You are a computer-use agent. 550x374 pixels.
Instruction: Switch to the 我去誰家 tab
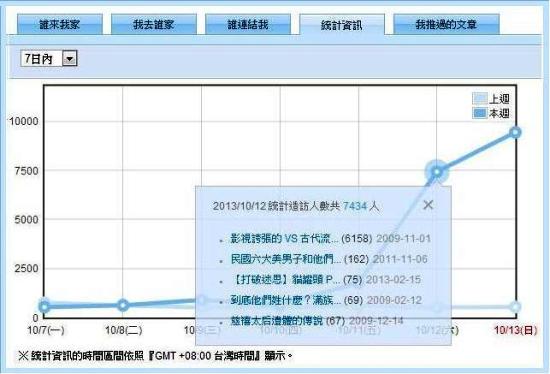pos(154,25)
